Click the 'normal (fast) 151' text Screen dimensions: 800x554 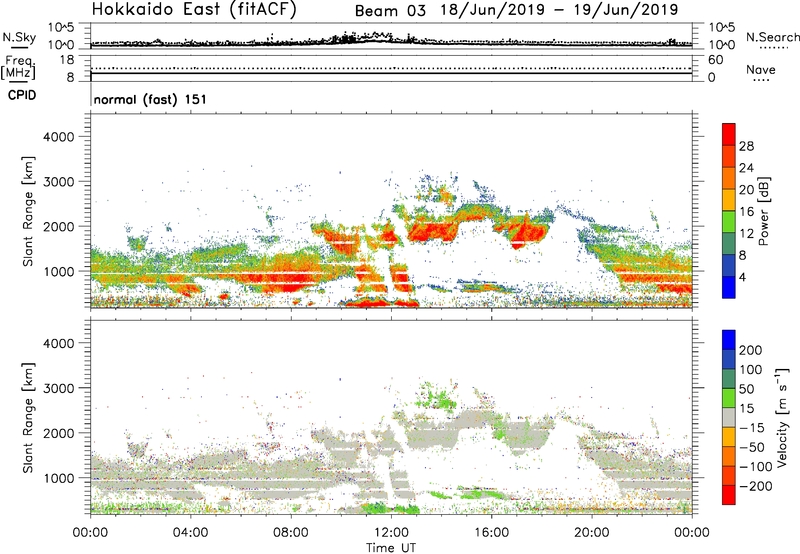(x=150, y=99)
